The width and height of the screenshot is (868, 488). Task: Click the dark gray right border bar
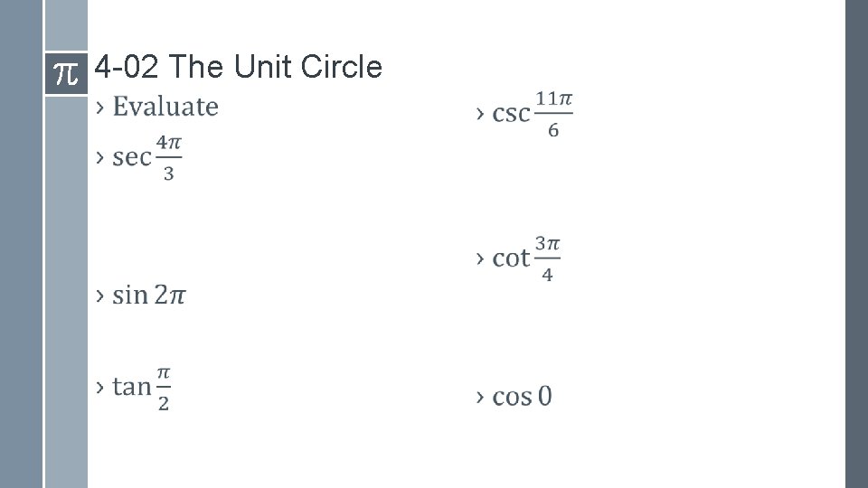point(856,244)
